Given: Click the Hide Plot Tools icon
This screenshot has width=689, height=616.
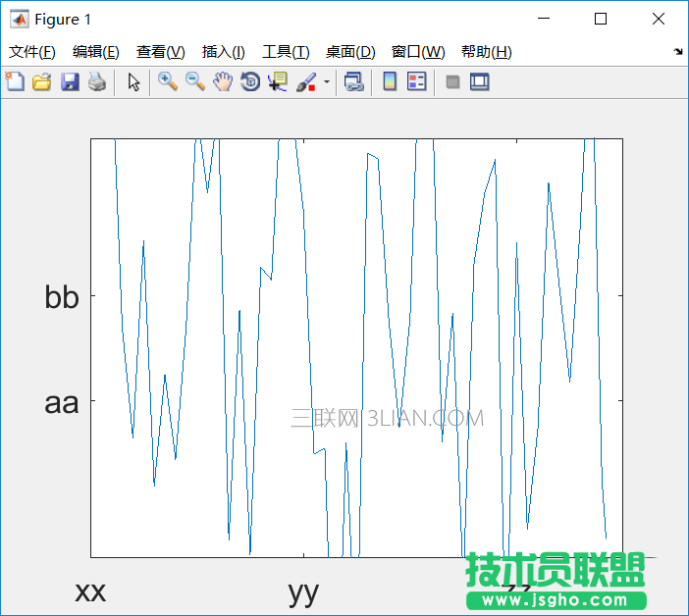Looking at the screenshot, I should coord(452,81).
